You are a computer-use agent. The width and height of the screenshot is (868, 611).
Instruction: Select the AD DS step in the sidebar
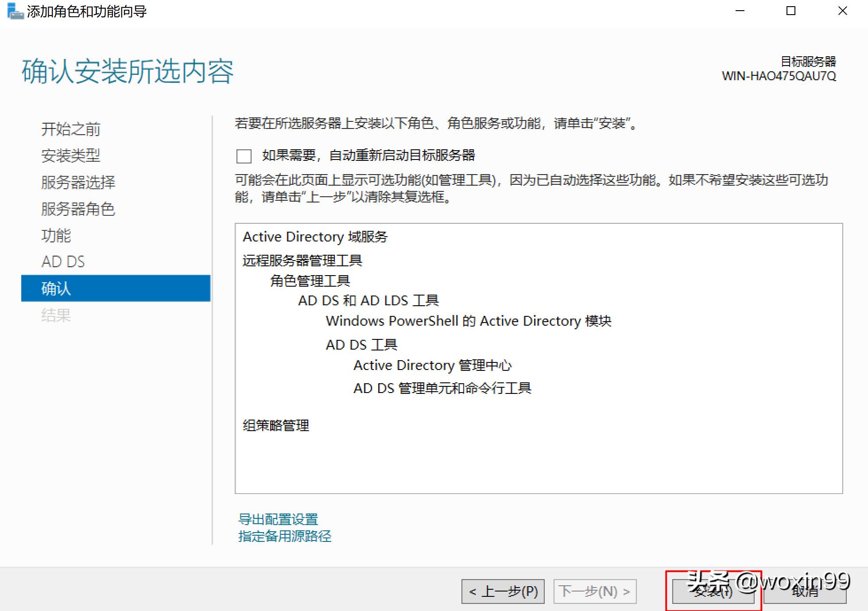tap(63, 262)
